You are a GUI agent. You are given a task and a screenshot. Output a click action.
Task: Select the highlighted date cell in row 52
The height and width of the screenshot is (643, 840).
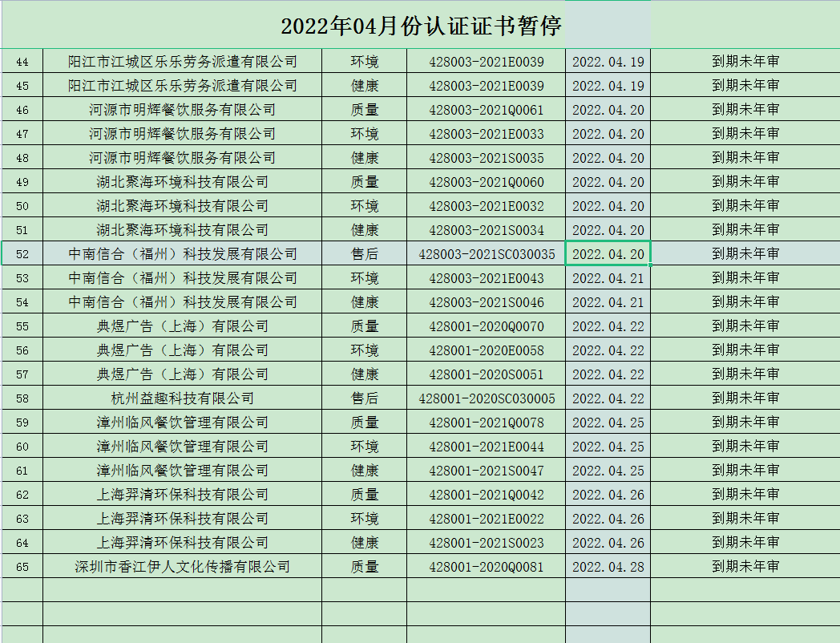[x=608, y=254]
